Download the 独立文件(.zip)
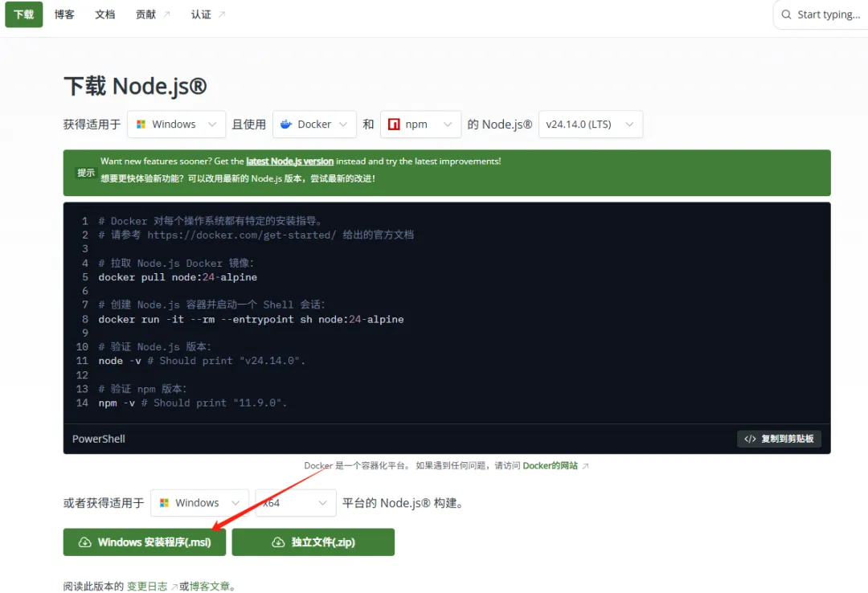This screenshot has width=868, height=593. pyautogui.click(x=313, y=542)
